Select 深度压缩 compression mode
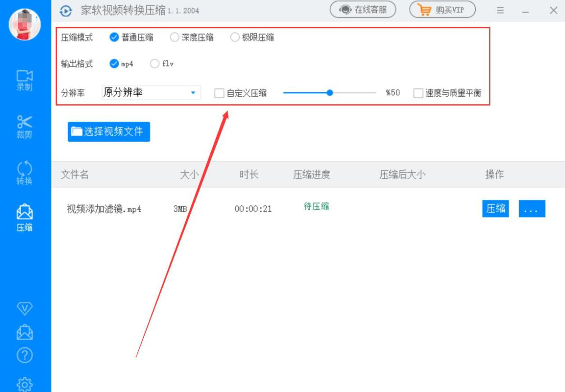Screen dimensions: 565x392 pyautogui.click(x=192, y=37)
